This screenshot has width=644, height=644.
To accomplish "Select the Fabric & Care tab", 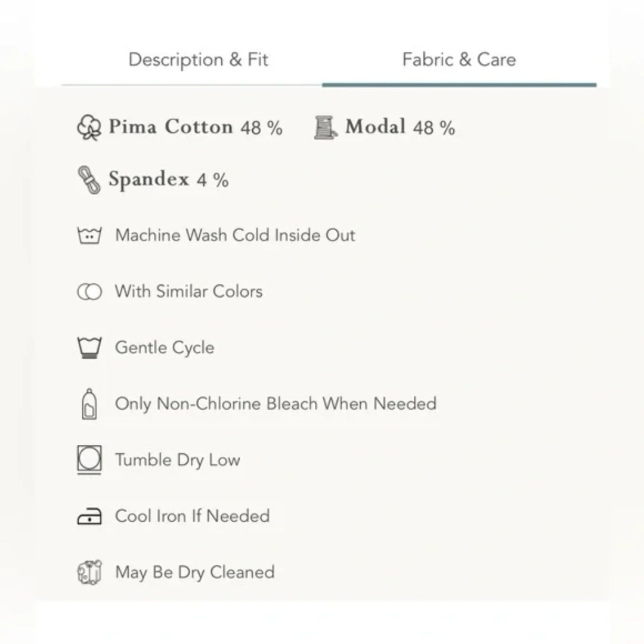I will (x=459, y=60).
